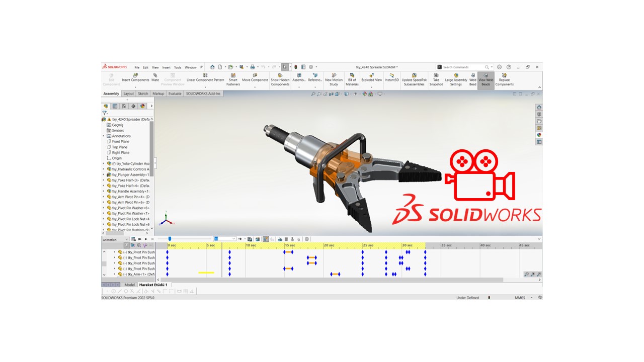Expand tky_Hydraulic Controls tree item
Image resolution: width=644 pixels, height=362 pixels.
(x=104, y=169)
